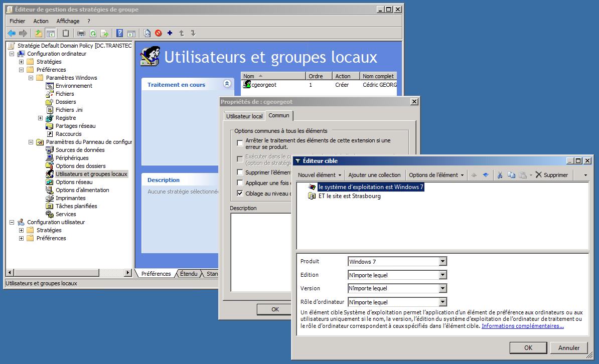Toggle the show/hide console tree icon
This screenshot has width=599, height=364.
point(50,33)
